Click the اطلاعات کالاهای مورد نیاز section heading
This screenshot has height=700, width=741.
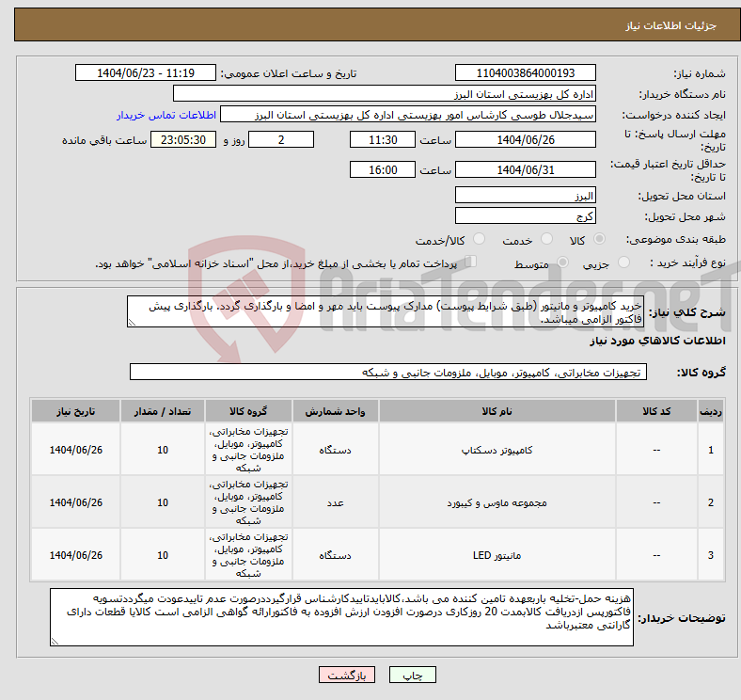pyautogui.click(x=657, y=341)
